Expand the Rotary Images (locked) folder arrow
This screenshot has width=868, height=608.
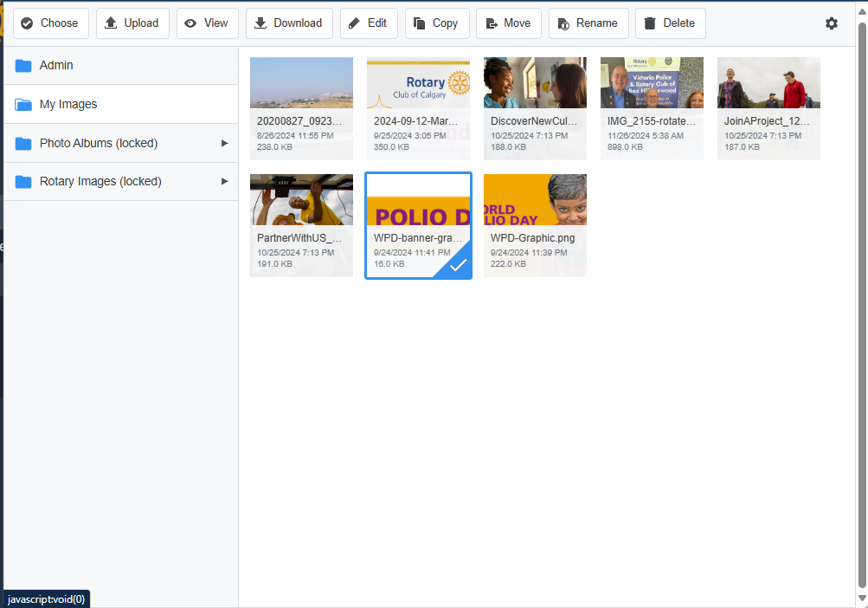tap(225, 181)
